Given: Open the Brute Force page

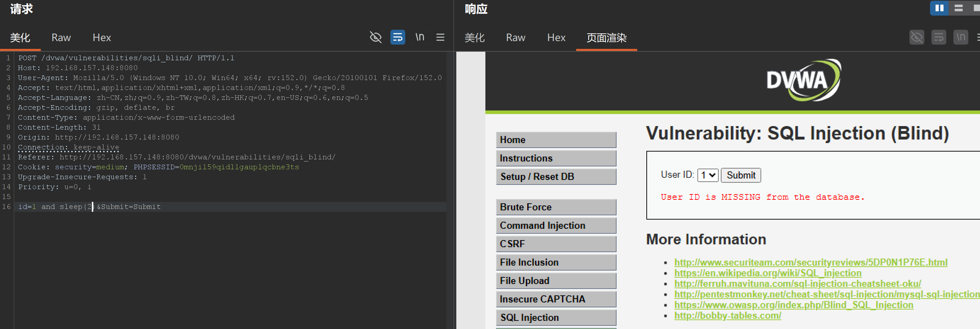Looking at the screenshot, I should (x=556, y=207).
